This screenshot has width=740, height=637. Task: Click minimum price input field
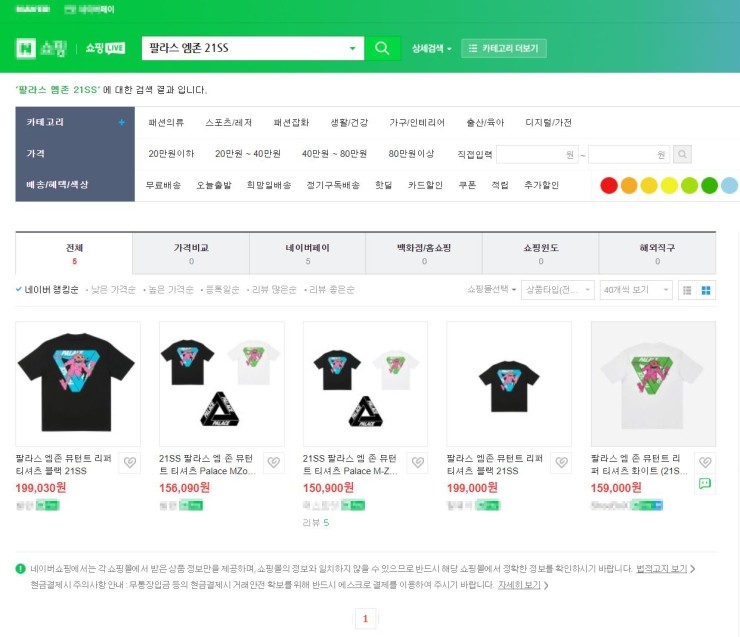537,154
